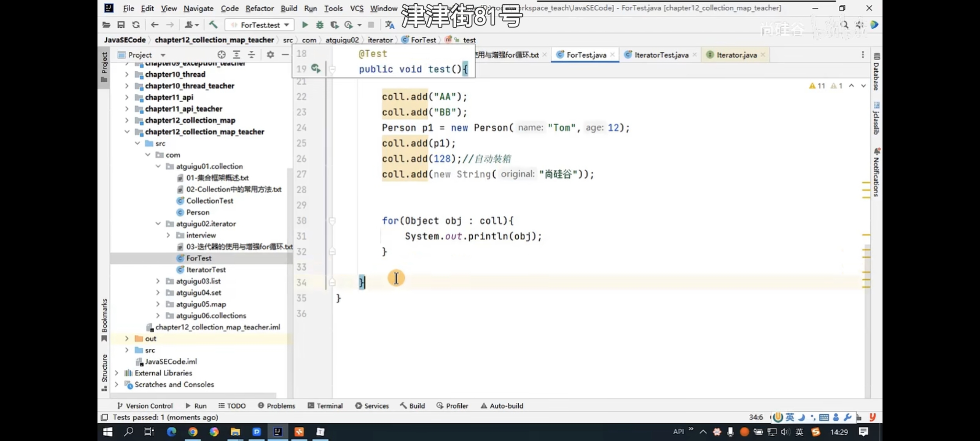Click the Build project hammer icon
The height and width of the screenshot is (441, 980).
tap(213, 25)
